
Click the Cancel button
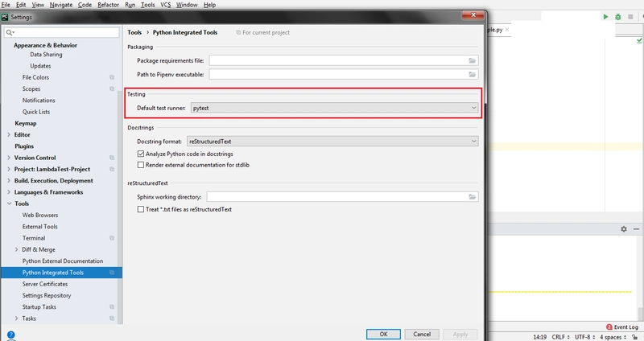423,334
